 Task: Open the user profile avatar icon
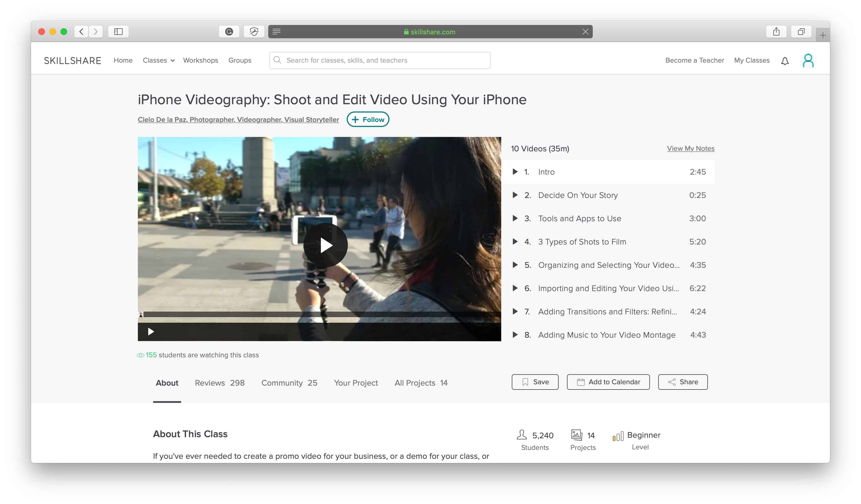808,60
